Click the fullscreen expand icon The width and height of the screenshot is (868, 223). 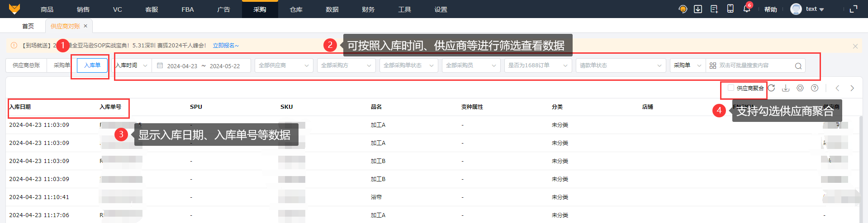[x=854, y=9]
